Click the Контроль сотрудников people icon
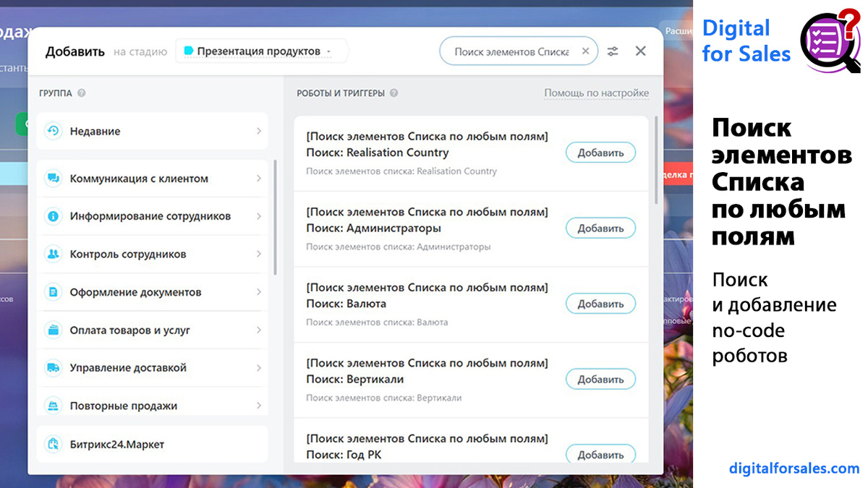This screenshot has width=868, height=488. pos(53,254)
